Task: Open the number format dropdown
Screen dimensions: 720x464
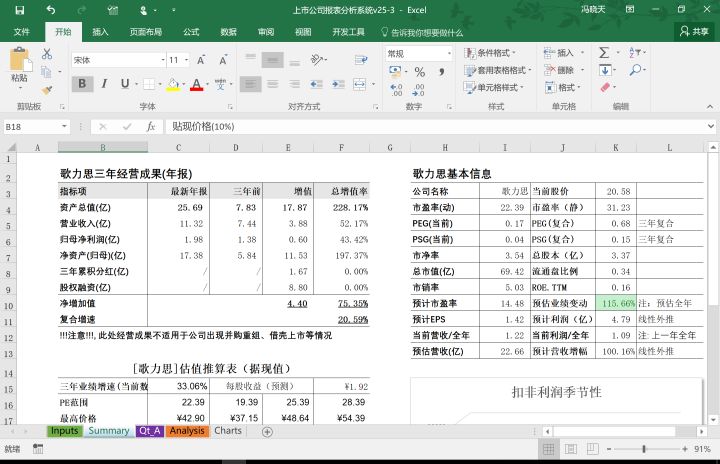Action: click(449, 54)
